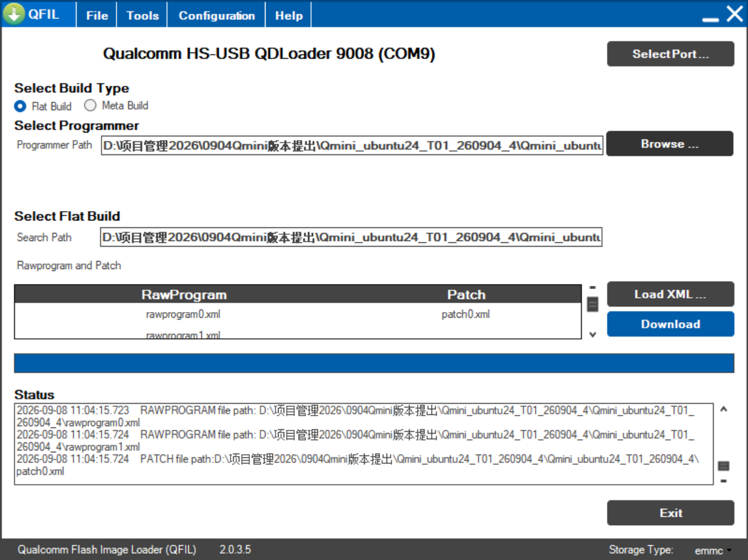Image resolution: width=748 pixels, height=560 pixels.
Task: Select patch0.xml in the Patch column
Action: coord(466,315)
